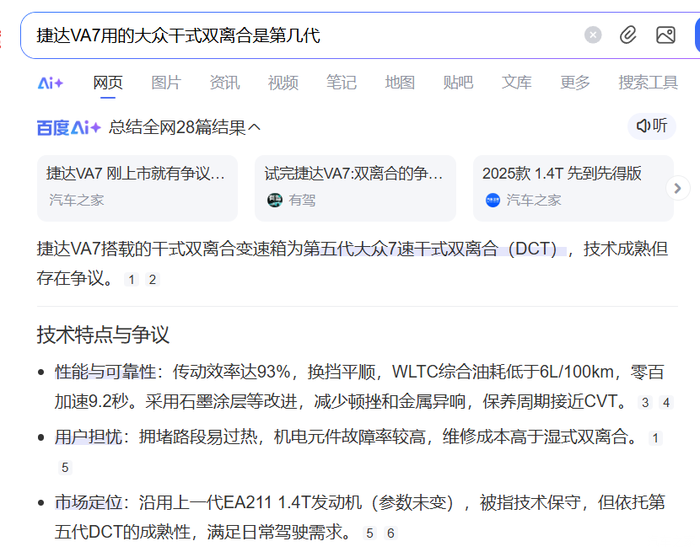Switch to the 图片 tab
Screen dimensions: 700x552
[166, 83]
